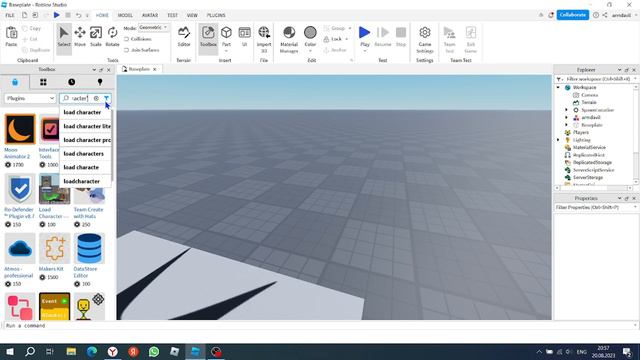Choose the Scale tool

pyautogui.click(x=96, y=36)
